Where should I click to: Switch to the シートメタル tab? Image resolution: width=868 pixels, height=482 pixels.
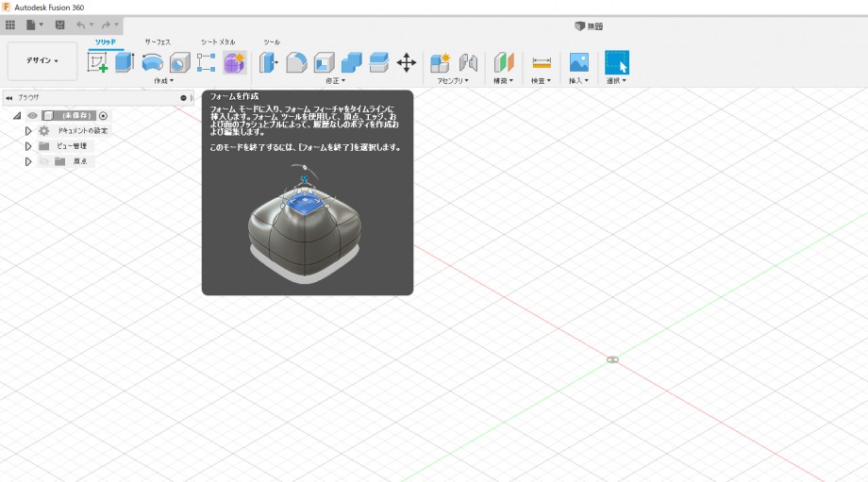tap(218, 42)
